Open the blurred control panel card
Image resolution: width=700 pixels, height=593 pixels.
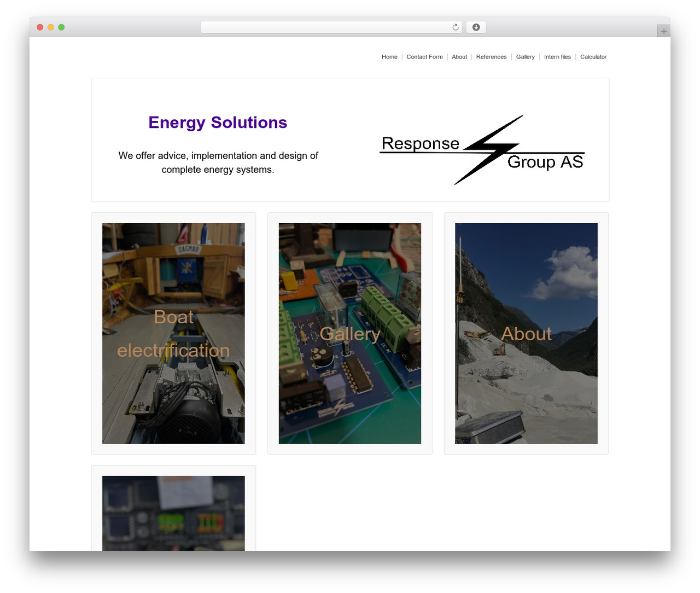(173, 513)
